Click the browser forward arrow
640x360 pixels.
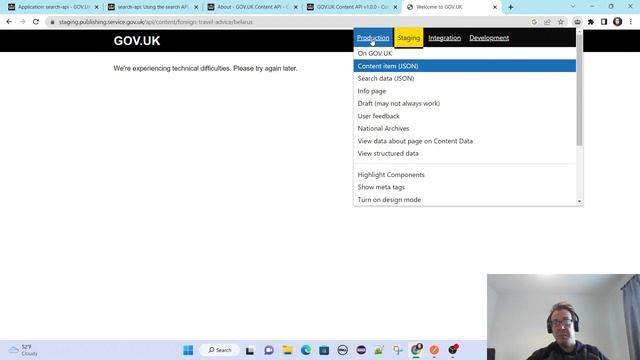pyautogui.click(x=22, y=22)
